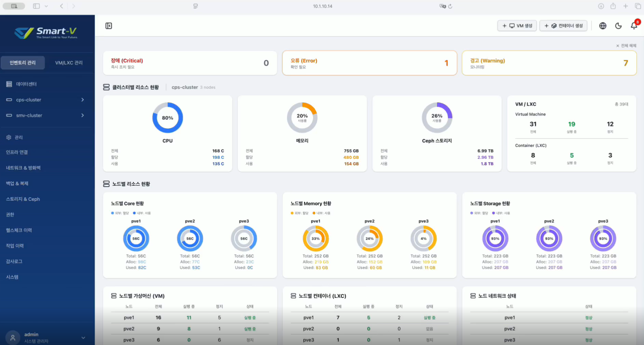Open browser downloads icon
Viewport: 644px width, 345px height.
601,6
